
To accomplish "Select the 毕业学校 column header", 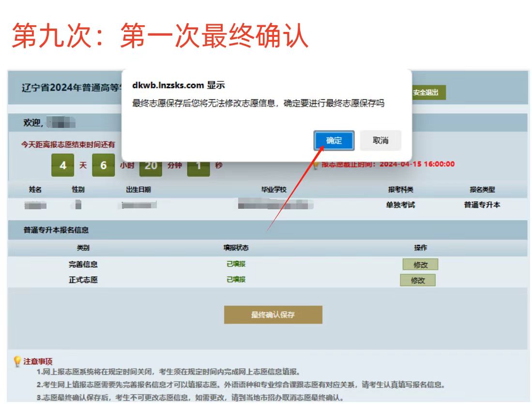I will pos(274,190).
